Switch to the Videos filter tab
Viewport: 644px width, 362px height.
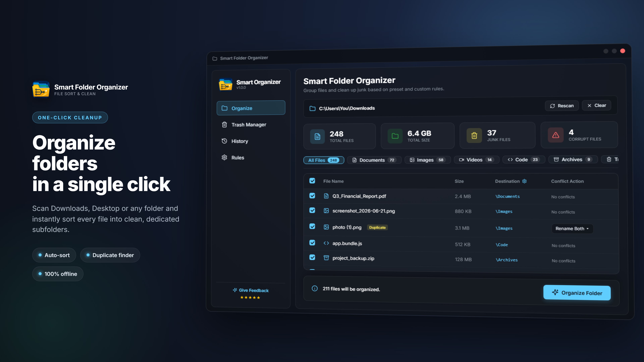pos(476,160)
